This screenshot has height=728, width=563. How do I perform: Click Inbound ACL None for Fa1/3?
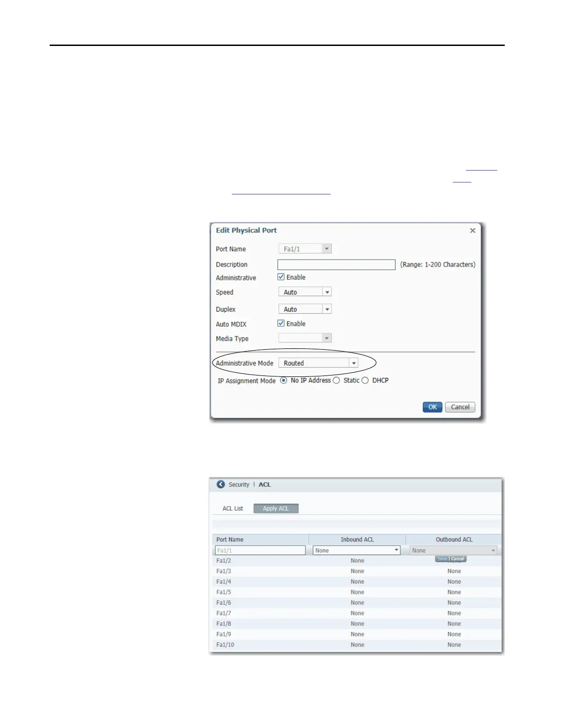357,571
